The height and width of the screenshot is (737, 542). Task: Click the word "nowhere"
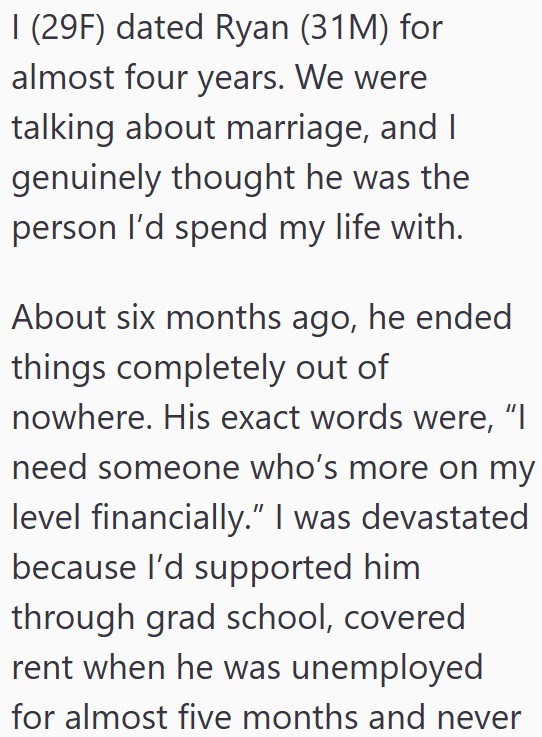pos(78,417)
